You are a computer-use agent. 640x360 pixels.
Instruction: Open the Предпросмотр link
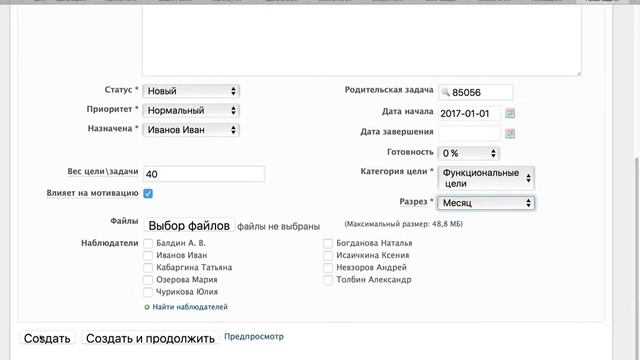pyautogui.click(x=254, y=337)
